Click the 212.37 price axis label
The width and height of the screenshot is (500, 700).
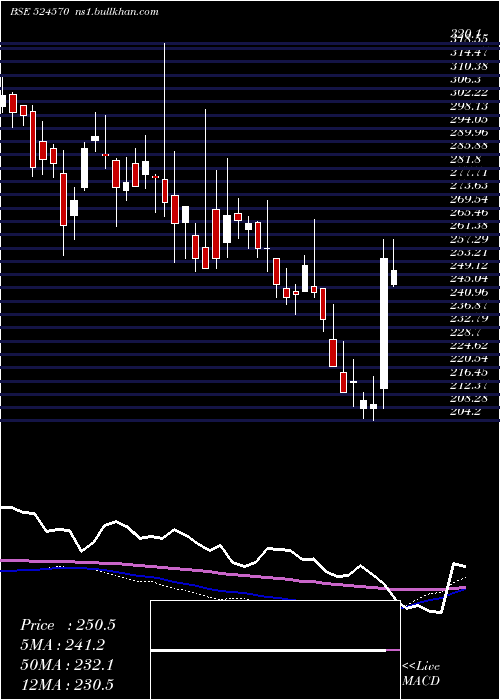pyautogui.click(x=468, y=385)
